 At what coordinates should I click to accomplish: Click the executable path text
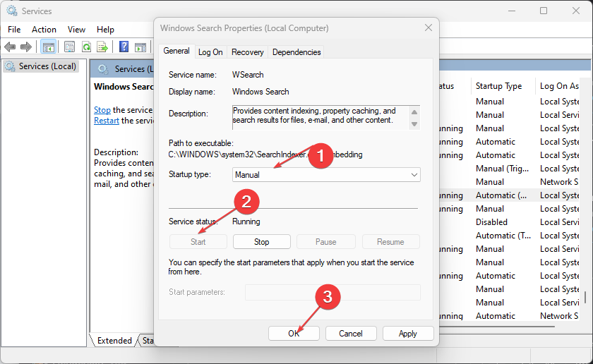pyautogui.click(x=265, y=154)
